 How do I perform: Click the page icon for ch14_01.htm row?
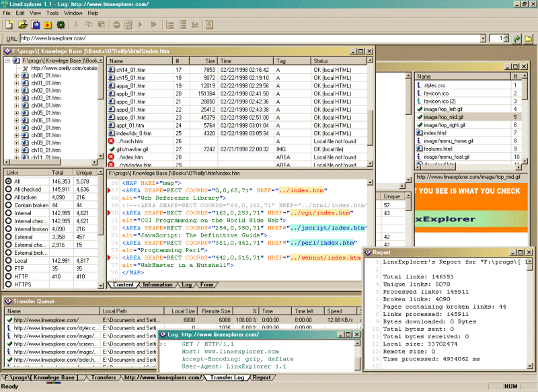pyautogui.click(x=111, y=70)
